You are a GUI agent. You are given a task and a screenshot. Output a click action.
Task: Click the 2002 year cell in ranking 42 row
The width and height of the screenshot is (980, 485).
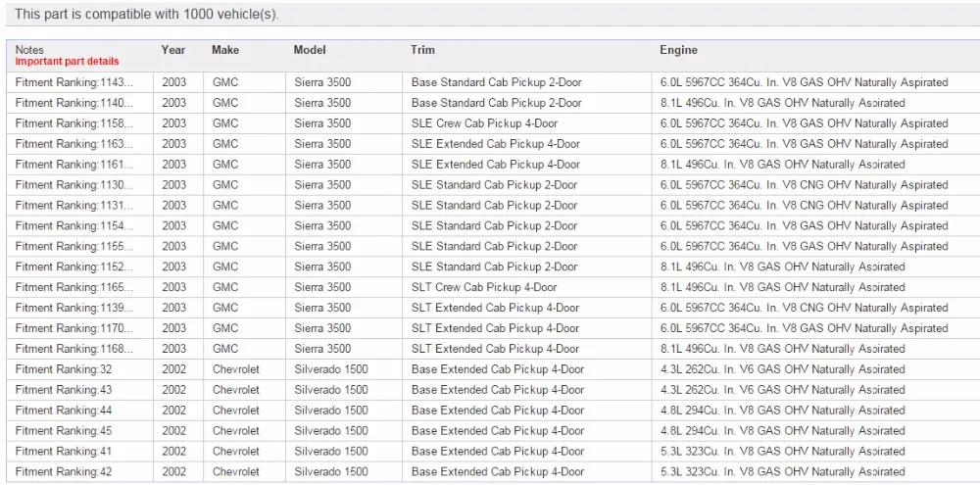[178, 471]
